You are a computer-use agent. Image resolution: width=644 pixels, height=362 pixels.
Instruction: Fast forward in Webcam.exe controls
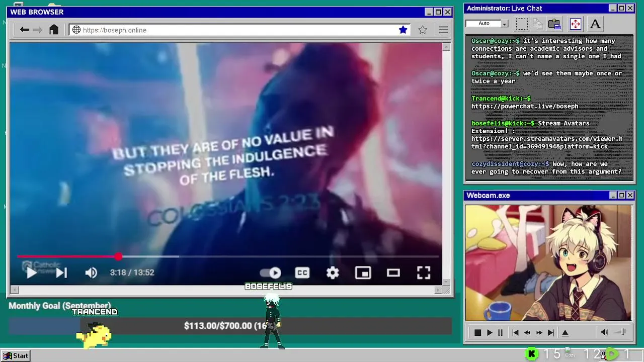click(539, 333)
